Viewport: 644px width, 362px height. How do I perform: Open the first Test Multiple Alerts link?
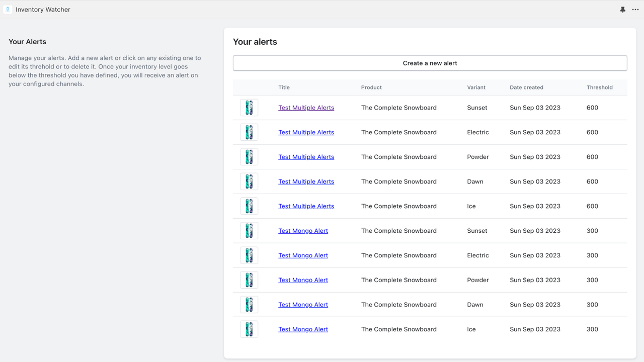click(306, 107)
